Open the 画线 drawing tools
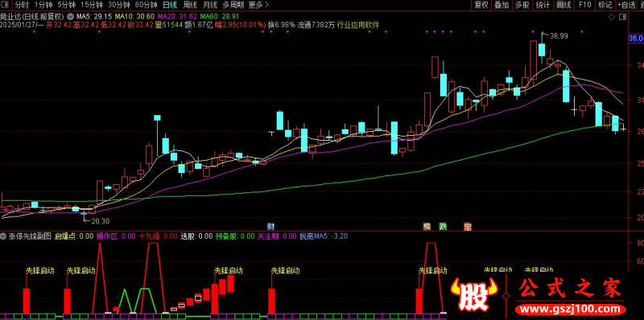The image size is (644, 320). tap(563, 5)
